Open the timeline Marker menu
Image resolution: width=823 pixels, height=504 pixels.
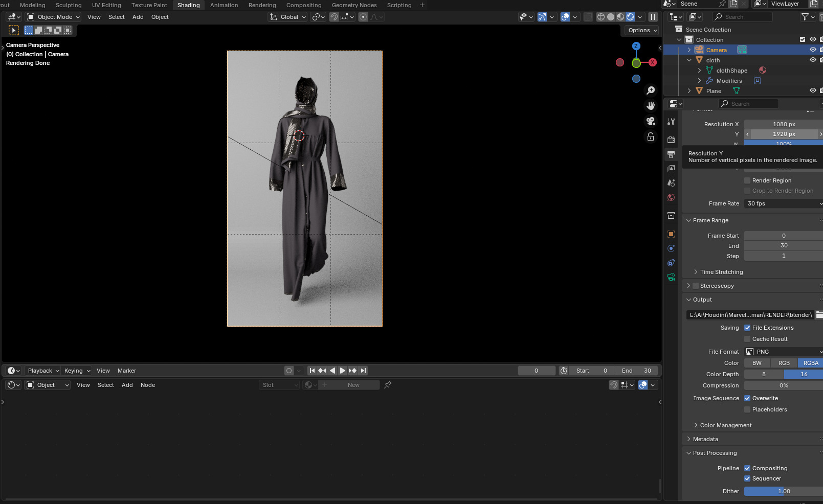[126, 371]
